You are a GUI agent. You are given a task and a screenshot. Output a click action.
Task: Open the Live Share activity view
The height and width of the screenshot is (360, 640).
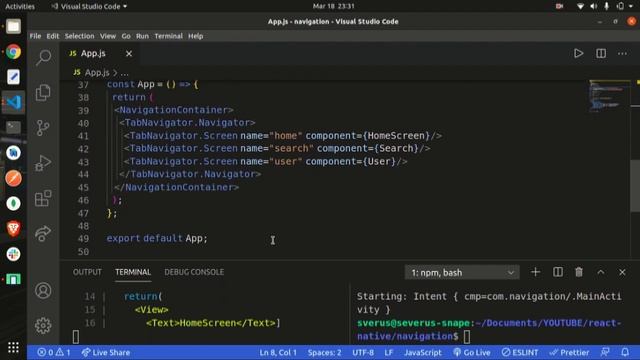pos(43,233)
